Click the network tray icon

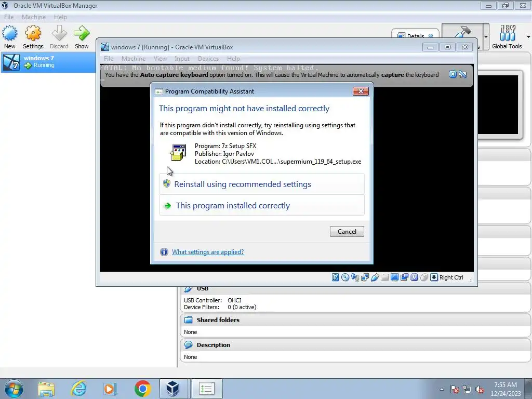point(467,389)
